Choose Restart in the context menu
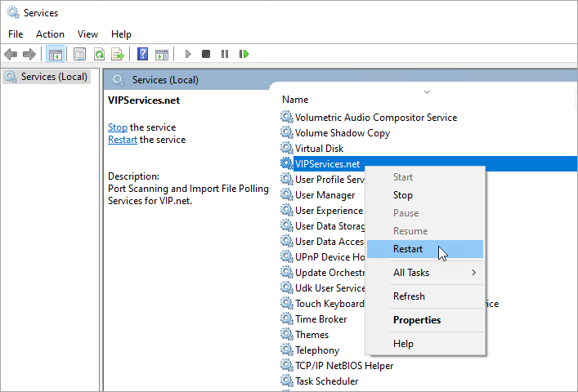 tap(425, 249)
